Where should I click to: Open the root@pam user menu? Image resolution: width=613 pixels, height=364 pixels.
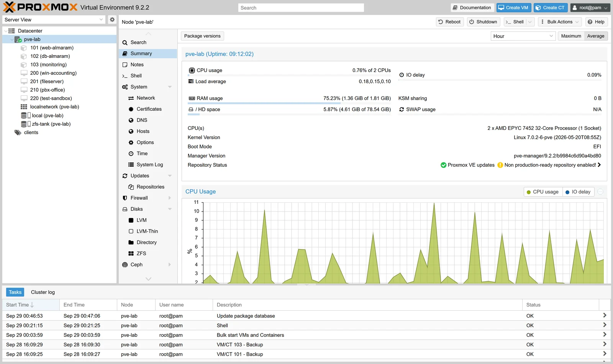[x=590, y=8]
